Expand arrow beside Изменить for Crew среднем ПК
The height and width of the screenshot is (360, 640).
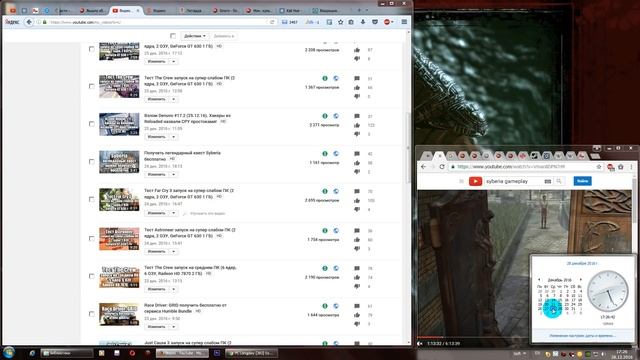pos(173,289)
